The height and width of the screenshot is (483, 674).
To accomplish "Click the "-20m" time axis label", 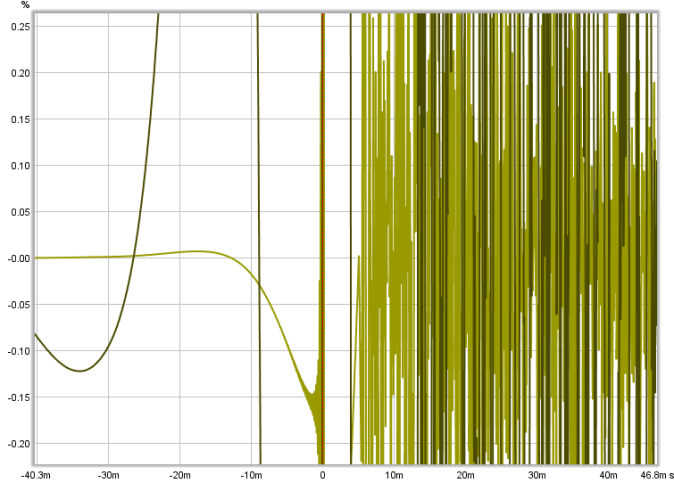I will pyautogui.click(x=180, y=475).
